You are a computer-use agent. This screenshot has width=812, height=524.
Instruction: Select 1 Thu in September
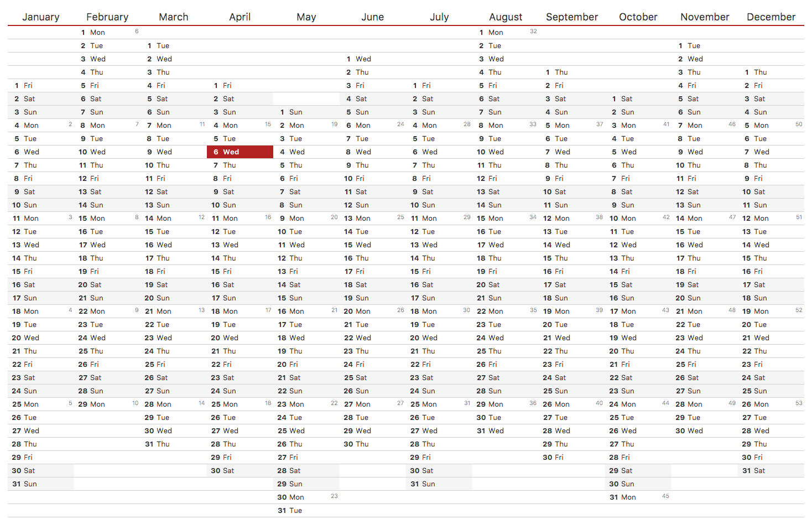point(572,72)
